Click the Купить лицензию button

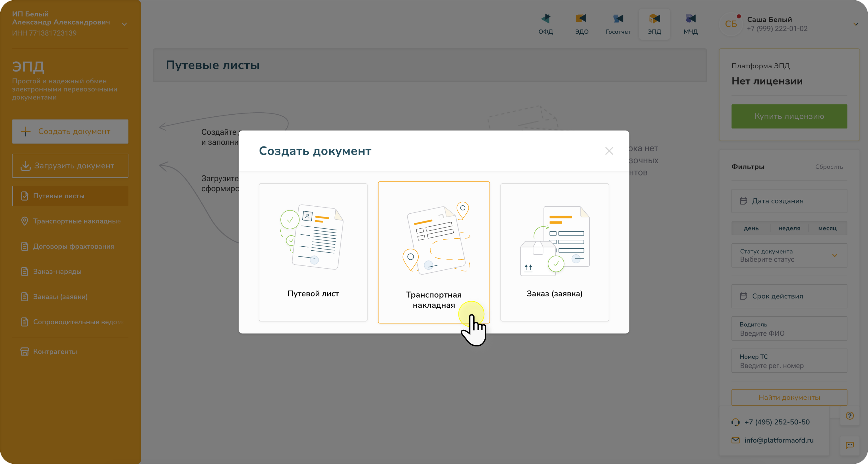(789, 116)
